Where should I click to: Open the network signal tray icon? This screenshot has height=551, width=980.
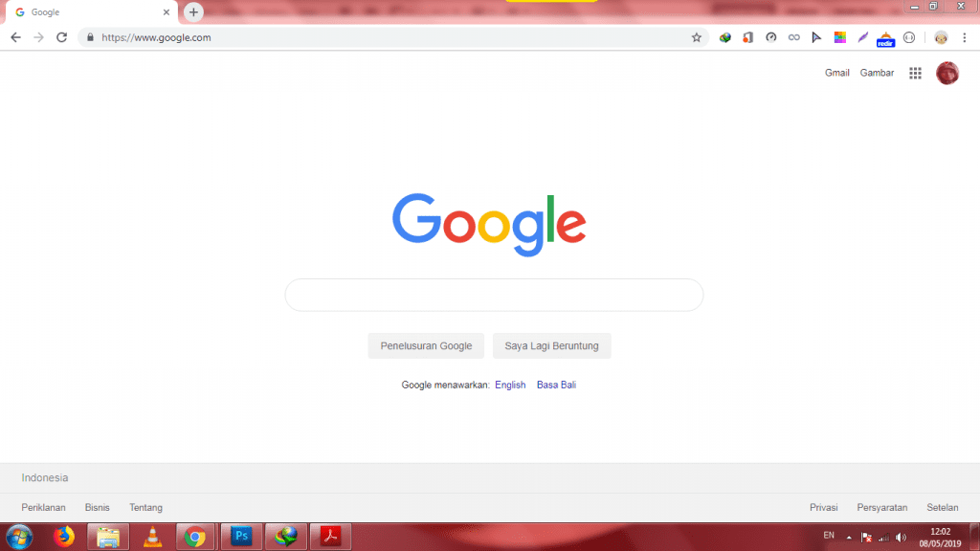(x=883, y=538)
